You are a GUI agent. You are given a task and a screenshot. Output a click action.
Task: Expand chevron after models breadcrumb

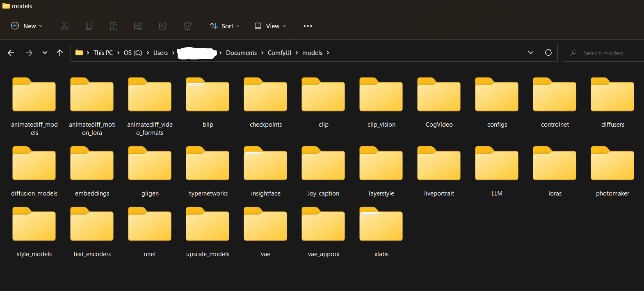328,53
